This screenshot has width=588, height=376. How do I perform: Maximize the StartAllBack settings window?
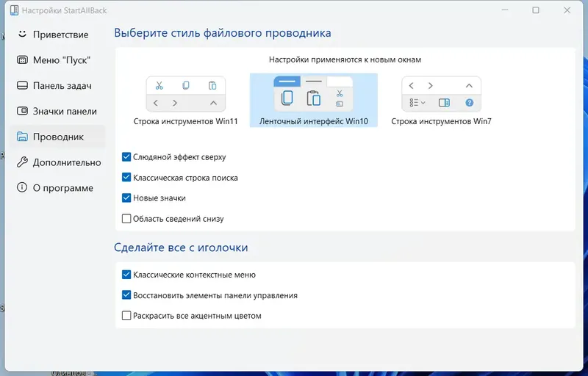click(x=536, y=10)
